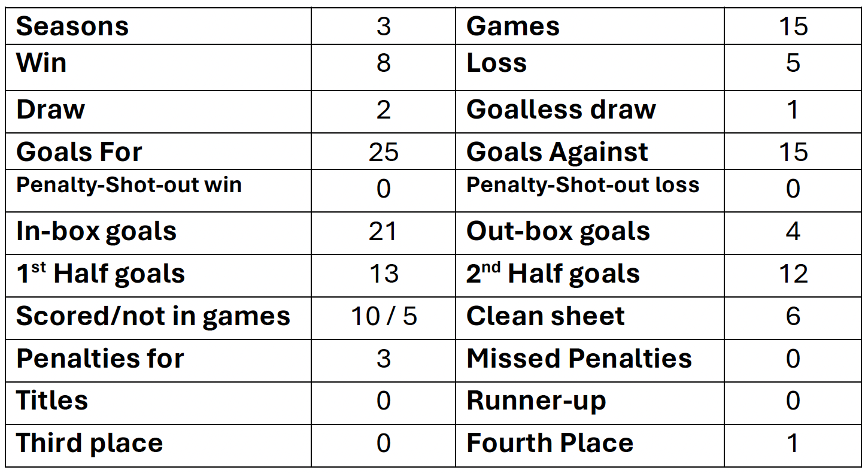Select the Penalty-Shot-out loss label
Viewport: 868px width, 473px height.
click(582, 185)
